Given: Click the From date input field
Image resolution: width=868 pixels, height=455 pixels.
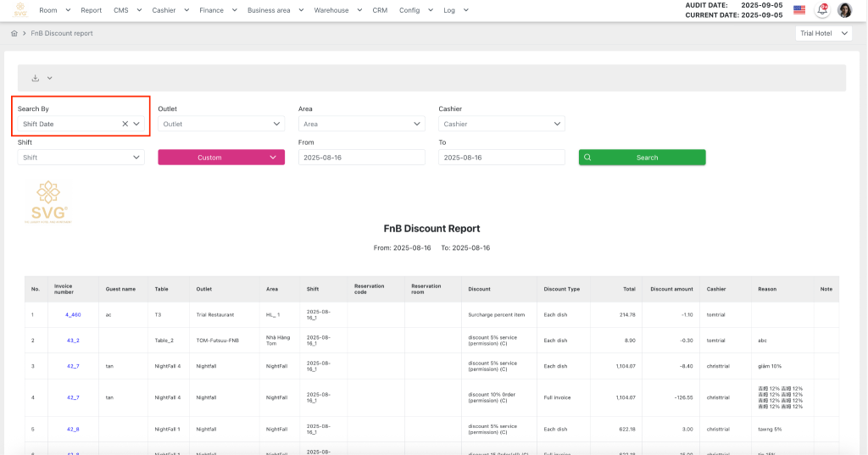Looking at the screenshot, I should [x=361, y=158].
